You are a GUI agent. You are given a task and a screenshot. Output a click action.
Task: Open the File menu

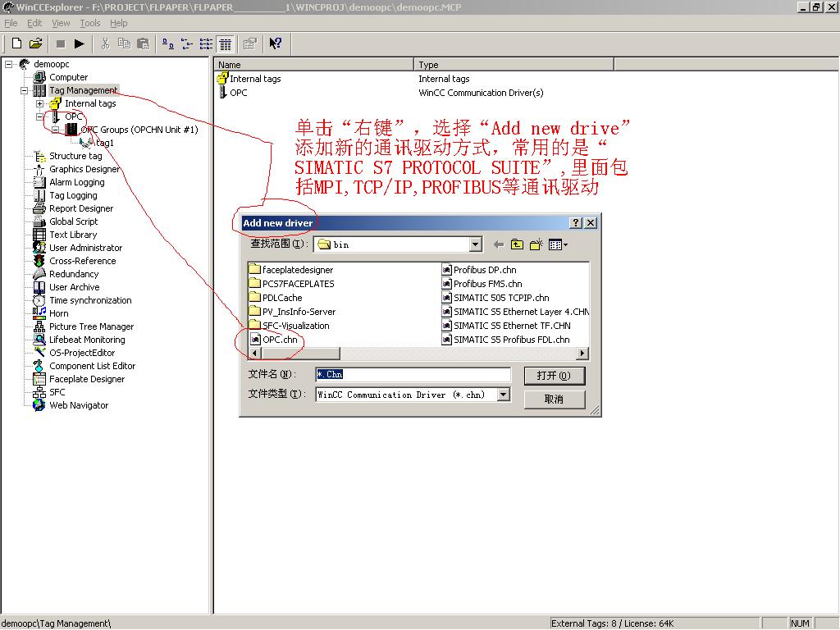pos(11,23)
